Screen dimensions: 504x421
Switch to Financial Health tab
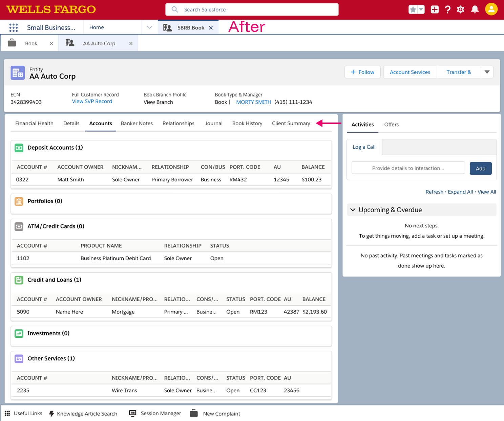pyautogui.click(x=34, y=123)
